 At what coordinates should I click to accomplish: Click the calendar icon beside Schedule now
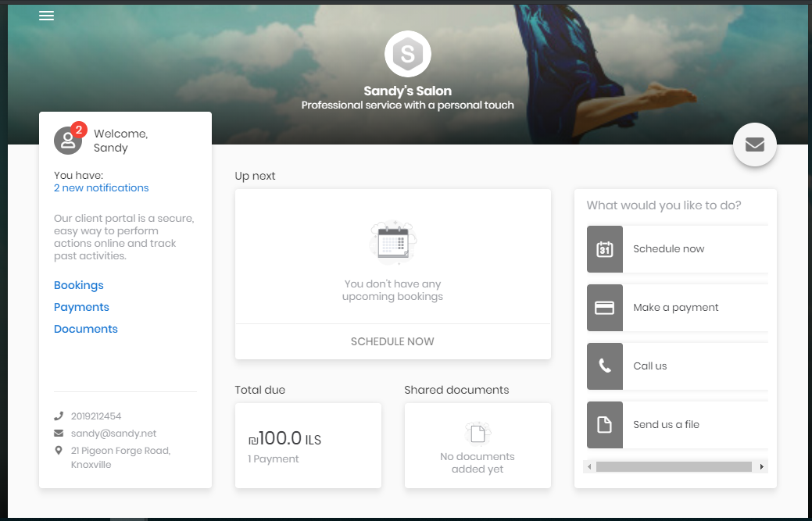tap(604, 249)
